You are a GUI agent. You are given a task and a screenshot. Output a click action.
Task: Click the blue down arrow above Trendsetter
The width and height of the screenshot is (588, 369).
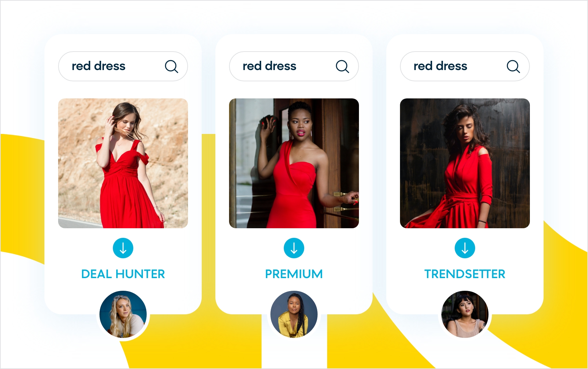465,248
